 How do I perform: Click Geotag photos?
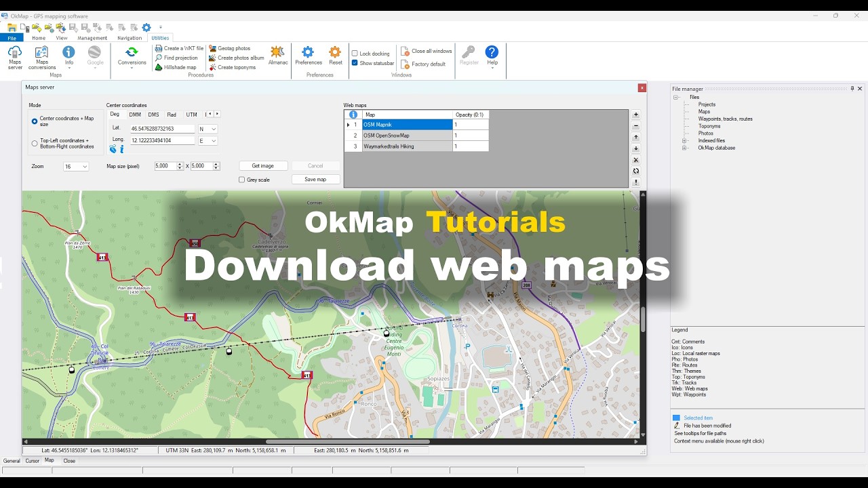229,49
